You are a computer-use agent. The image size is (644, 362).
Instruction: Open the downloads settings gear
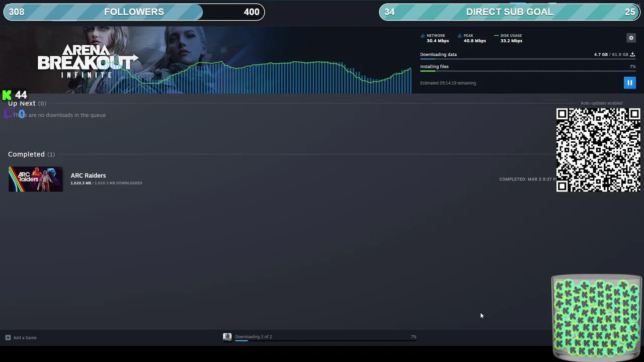coord(631,38)
